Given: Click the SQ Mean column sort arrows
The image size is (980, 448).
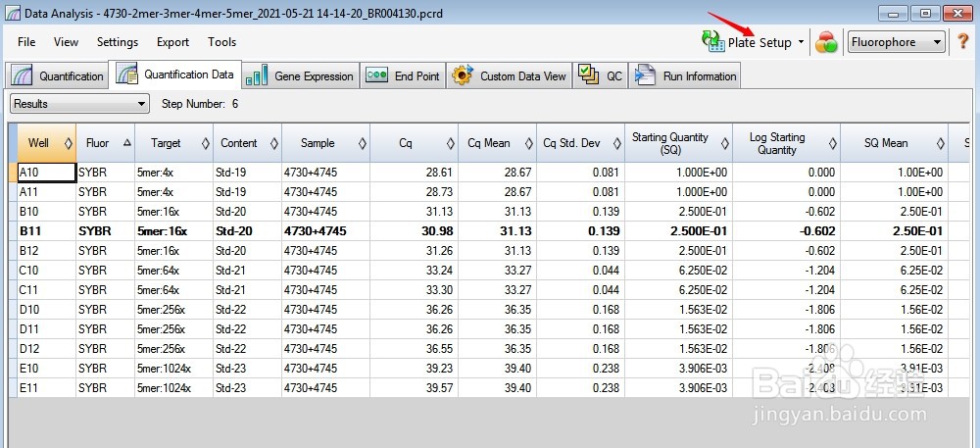Looking at the screenshot, I should (940, 144).
